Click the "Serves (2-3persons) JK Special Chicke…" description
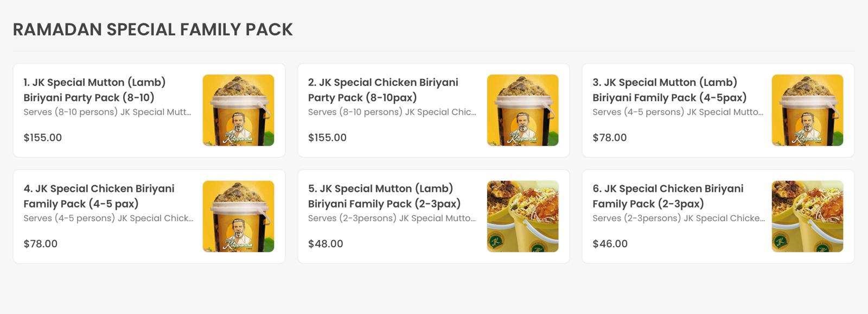Screen dimensions: 868x314 (x=678, y=218)
